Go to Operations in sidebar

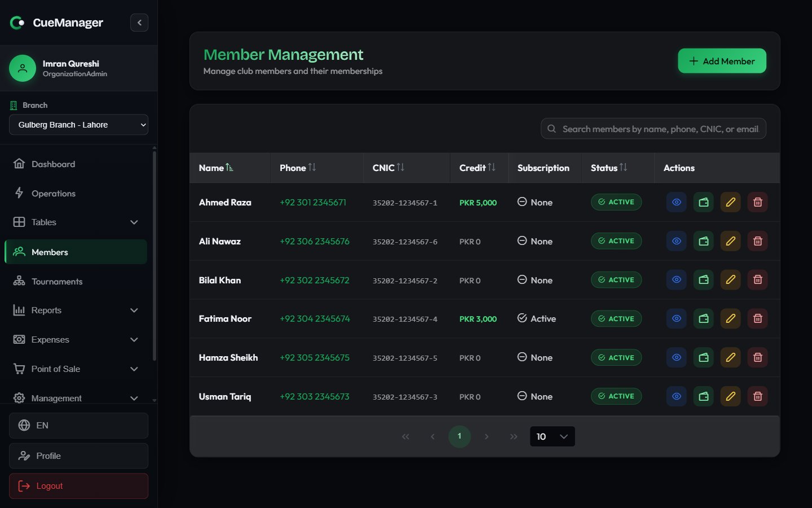[76, 193]
